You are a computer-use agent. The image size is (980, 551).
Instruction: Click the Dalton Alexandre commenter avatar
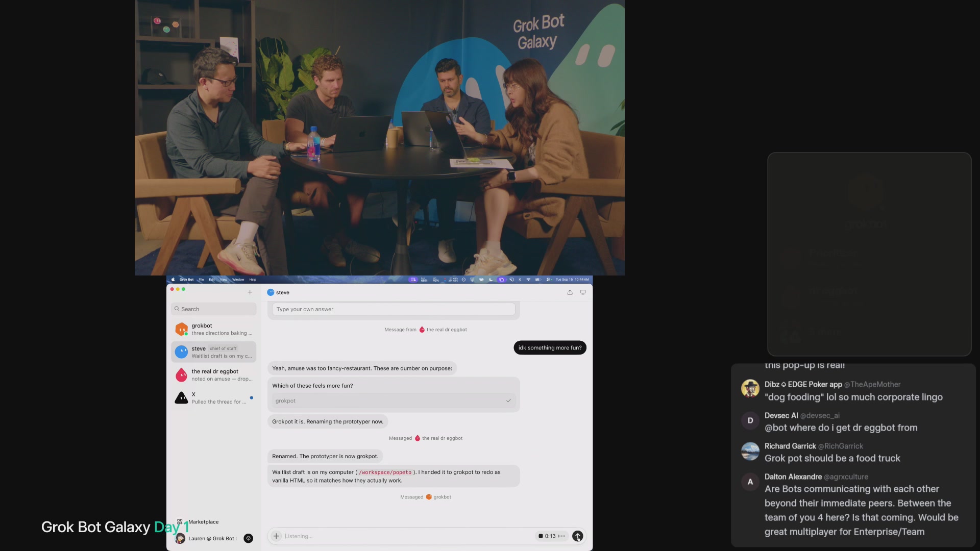(x=750, y=482)
